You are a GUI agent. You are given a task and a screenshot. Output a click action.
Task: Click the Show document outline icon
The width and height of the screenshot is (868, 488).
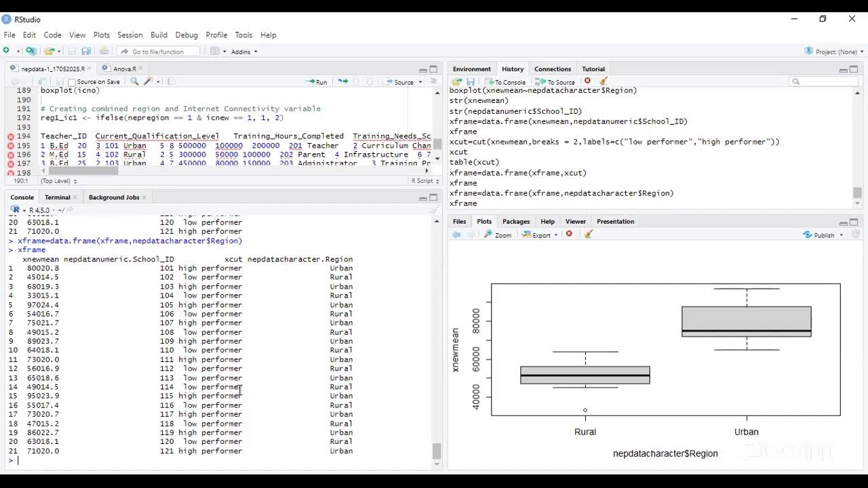point(433,81)
